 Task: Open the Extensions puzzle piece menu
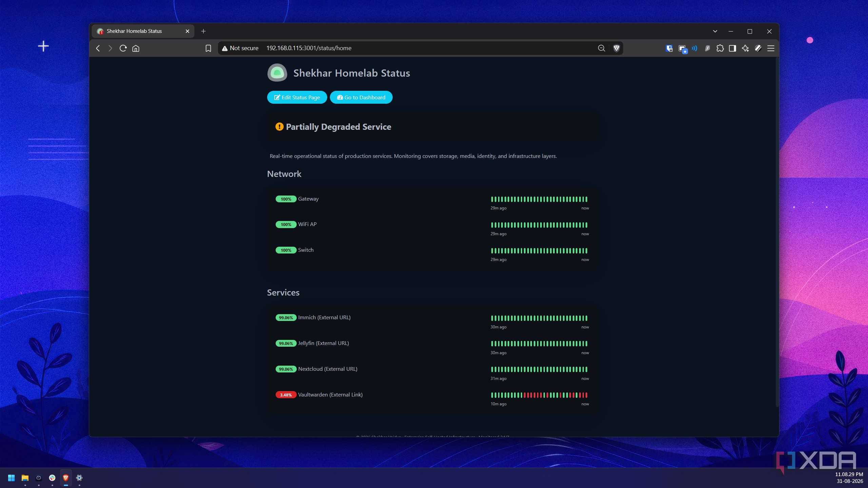[720, 48]
